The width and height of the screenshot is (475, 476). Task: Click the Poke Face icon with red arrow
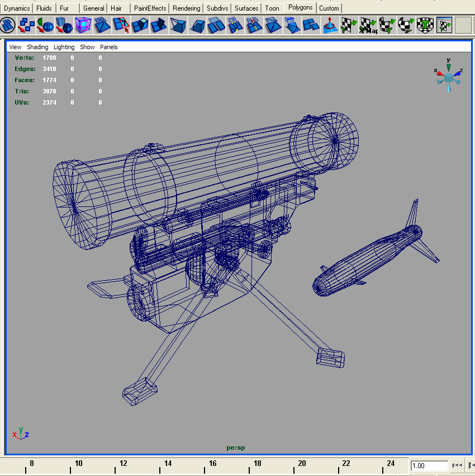(329, 25)
